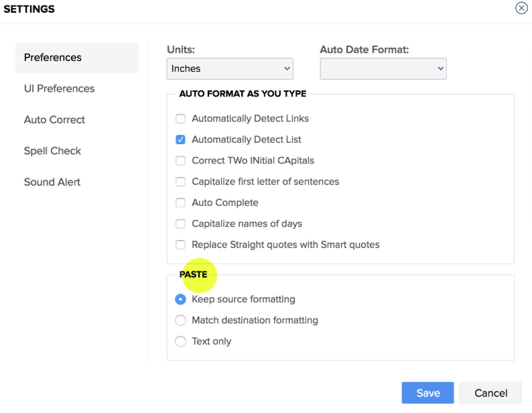The width and height of the screenshot is (532, 413).
Task: Show Sound Alert settings
Action: pyautogui.click(x=52, y=182)
